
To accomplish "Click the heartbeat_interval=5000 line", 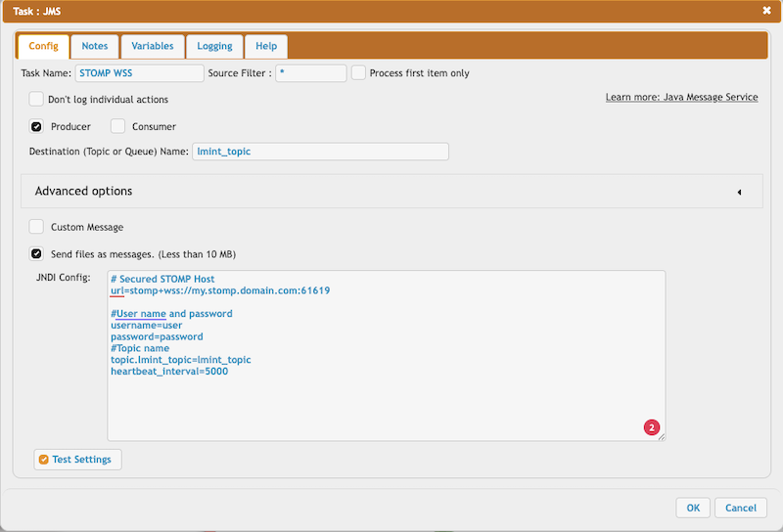I will pos(169,372).
